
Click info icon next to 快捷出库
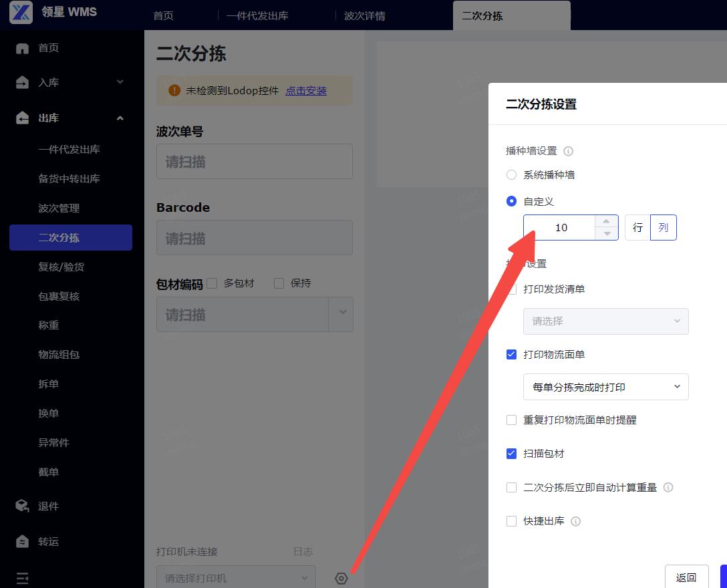(x=575, y=521)
